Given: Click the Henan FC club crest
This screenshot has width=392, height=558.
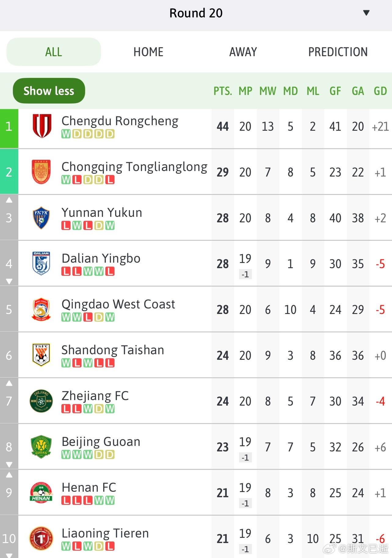Looking at the screenshot, I should [x=41, y=492].
